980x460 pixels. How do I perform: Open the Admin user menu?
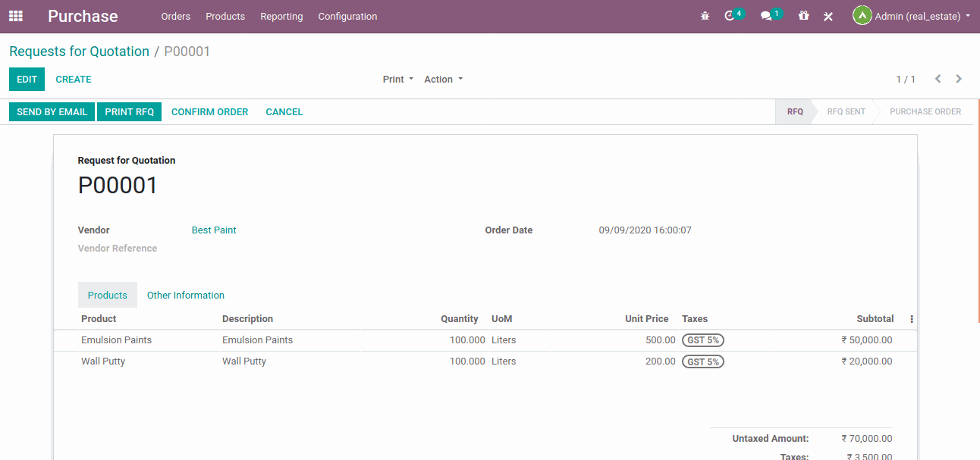911,15
